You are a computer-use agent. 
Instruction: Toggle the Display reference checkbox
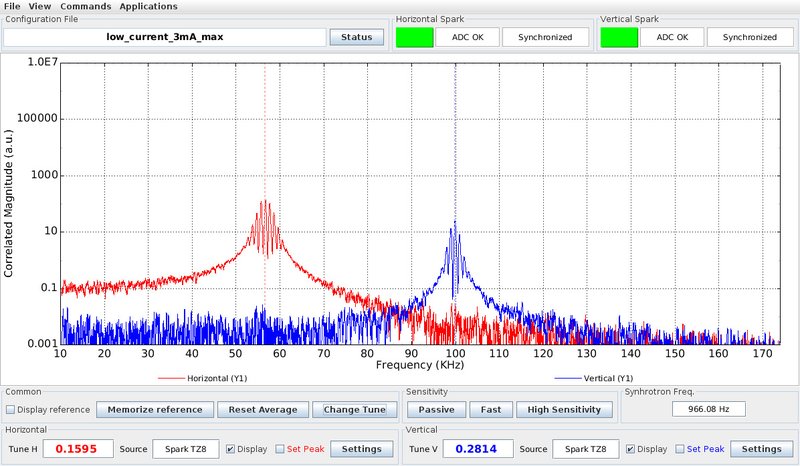click(10, 409)
